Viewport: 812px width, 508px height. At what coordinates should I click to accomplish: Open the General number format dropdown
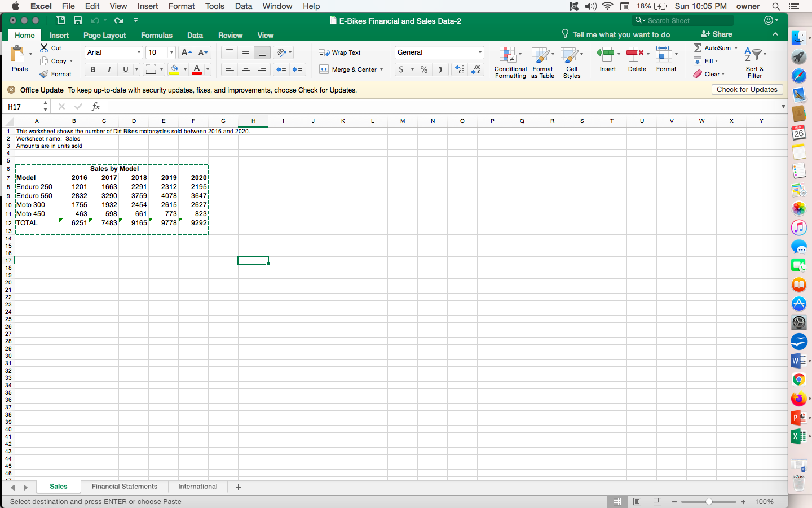point(480,52)
